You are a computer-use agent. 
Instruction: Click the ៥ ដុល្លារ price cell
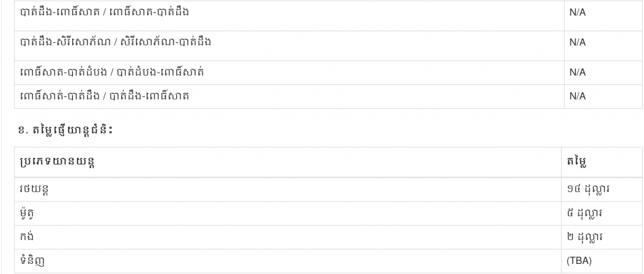(x=584, y=214)
